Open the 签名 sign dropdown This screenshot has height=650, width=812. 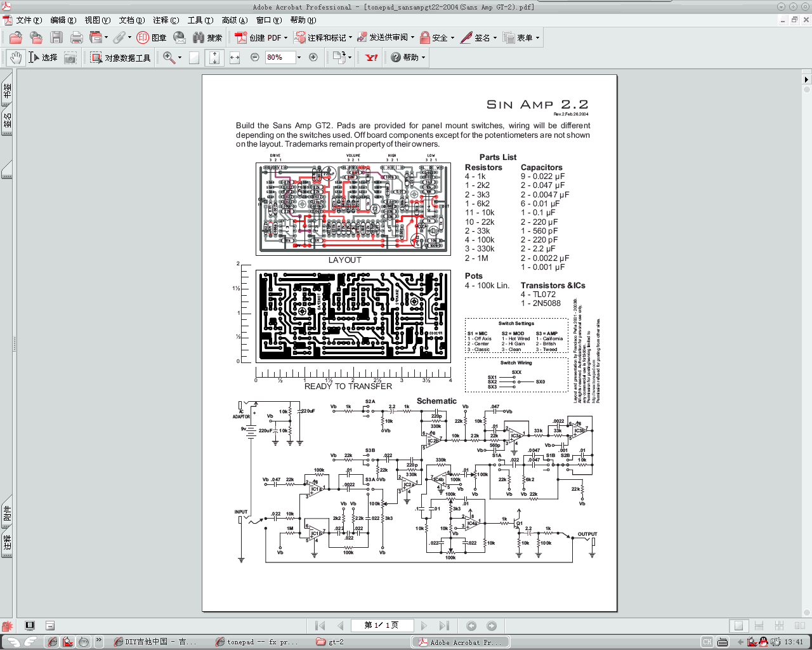coord(495,38)
